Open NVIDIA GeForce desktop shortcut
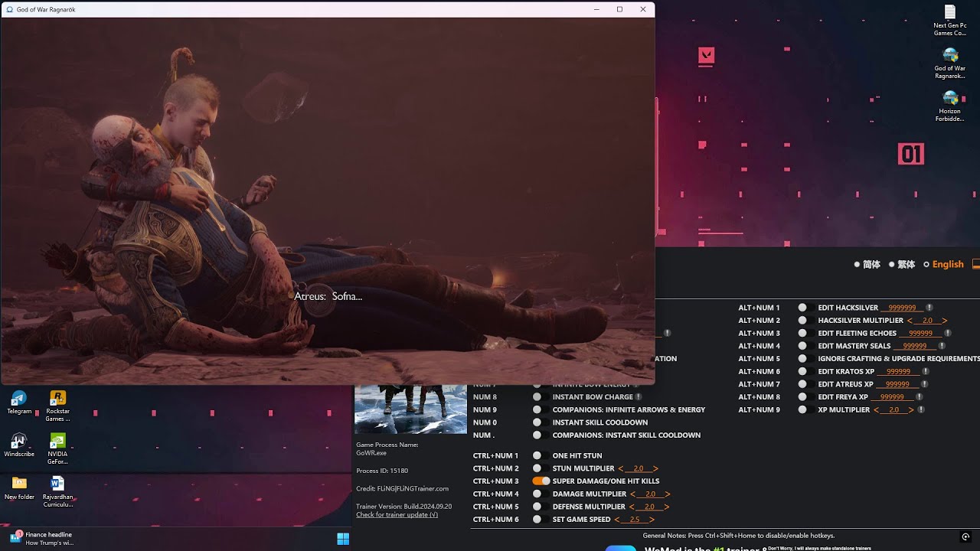 (x=57, y=448)
